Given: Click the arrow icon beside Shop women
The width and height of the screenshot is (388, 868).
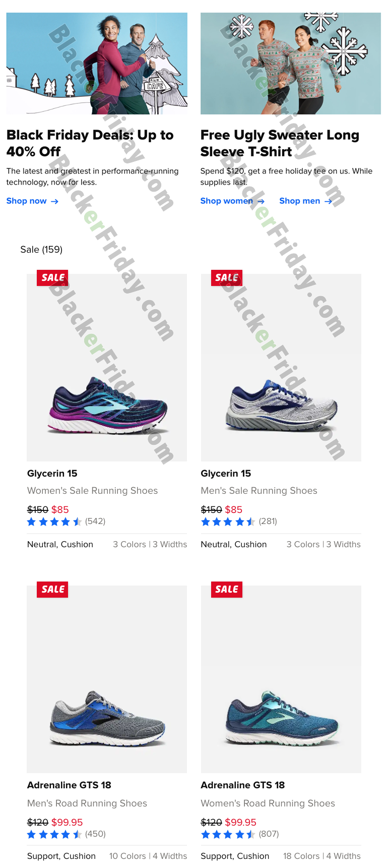Looking at the screenshot, I should (261, 201).
